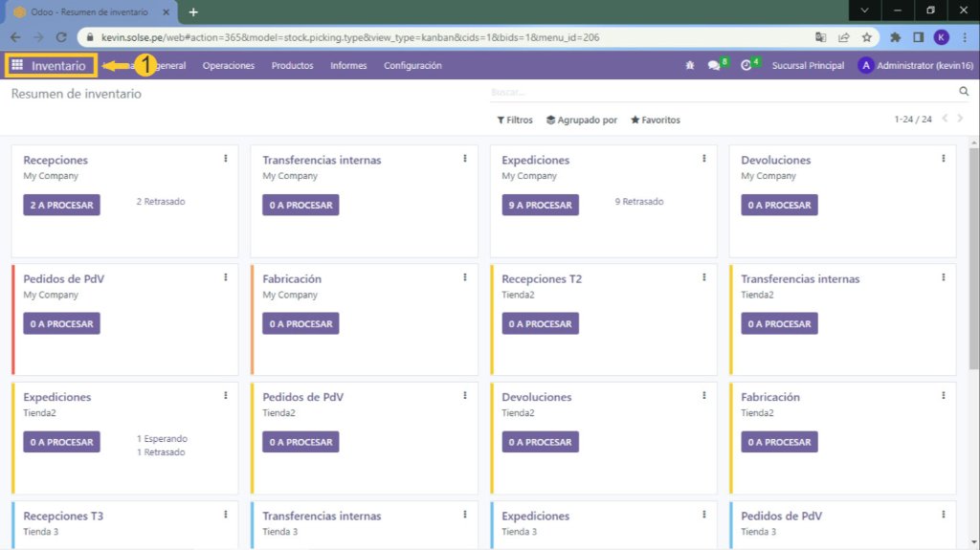Open Chrome extensions puzzle icon
The height and width of the screenshot is (550, 980).
pyautogui.click(x=895, y=37)
